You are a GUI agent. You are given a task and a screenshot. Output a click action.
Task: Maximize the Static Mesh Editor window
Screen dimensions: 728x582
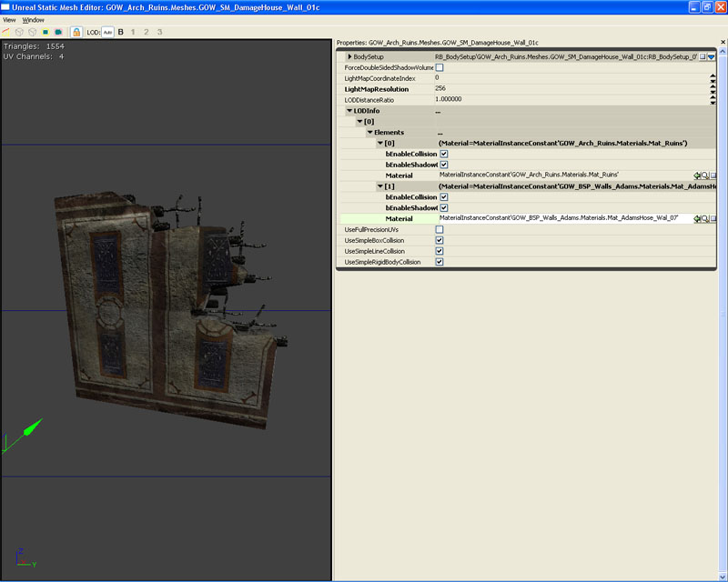tap(707, 7)
